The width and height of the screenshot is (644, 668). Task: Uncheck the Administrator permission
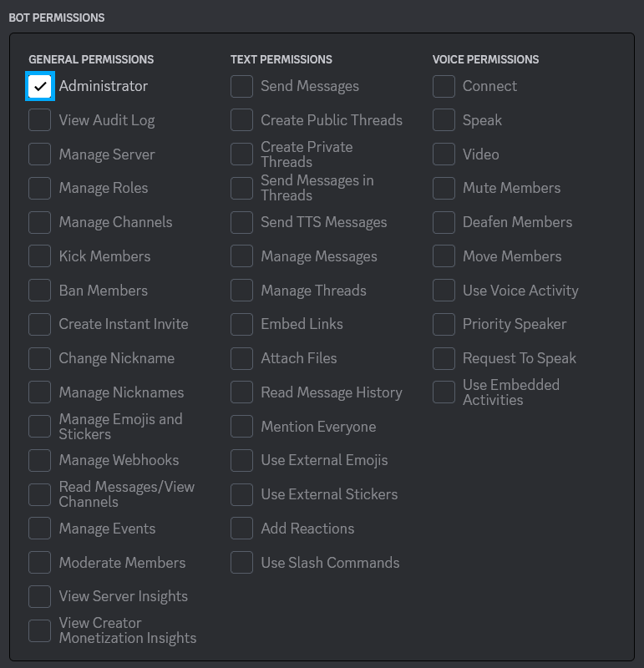click(x=39, y=86)
